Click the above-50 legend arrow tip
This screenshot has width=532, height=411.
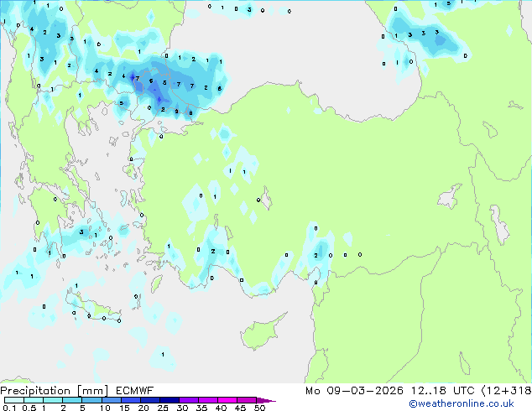(266, 400)
